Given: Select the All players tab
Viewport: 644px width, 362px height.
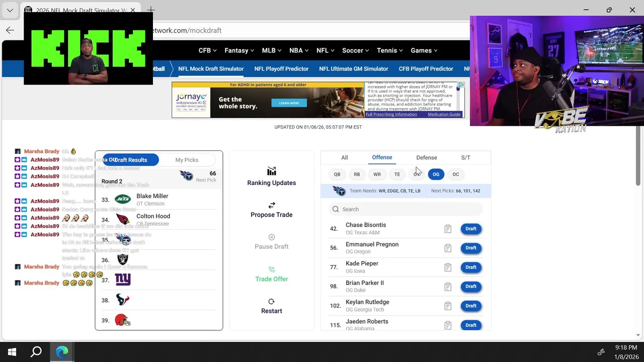Looking at the screenshot, I should 345,158.
